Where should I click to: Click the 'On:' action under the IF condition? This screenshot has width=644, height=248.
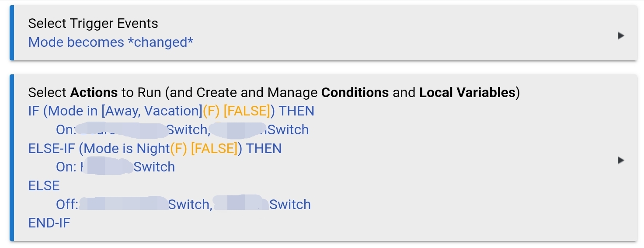coord(66,130)
